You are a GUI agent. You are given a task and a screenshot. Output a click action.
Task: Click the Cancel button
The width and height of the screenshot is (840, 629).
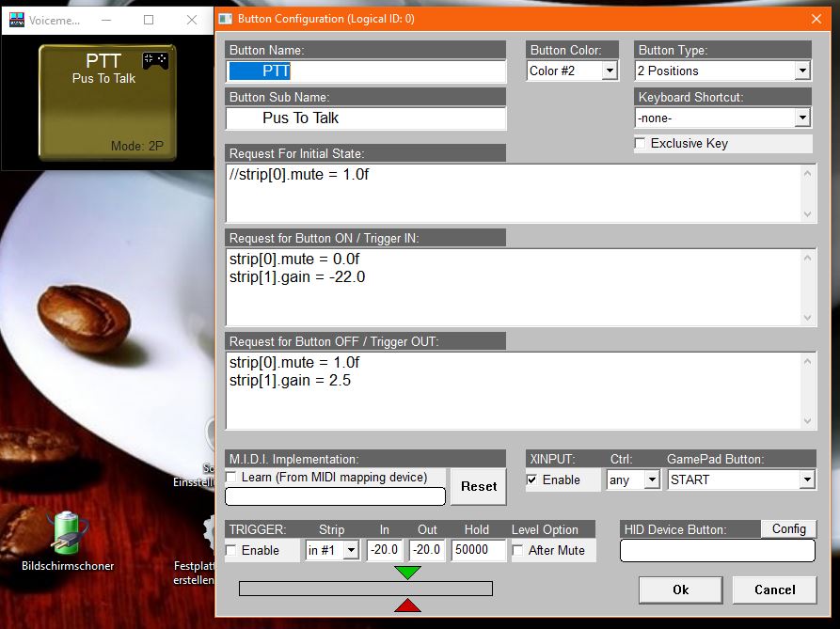click(x=775, y=590)
